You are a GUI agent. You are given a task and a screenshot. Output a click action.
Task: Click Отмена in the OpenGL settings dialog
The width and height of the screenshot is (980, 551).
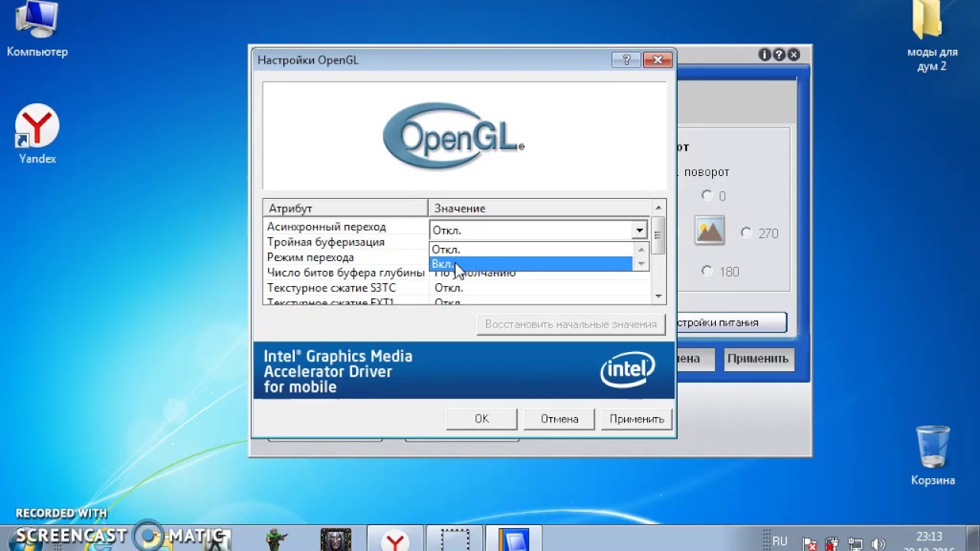(x=559, y=419)
